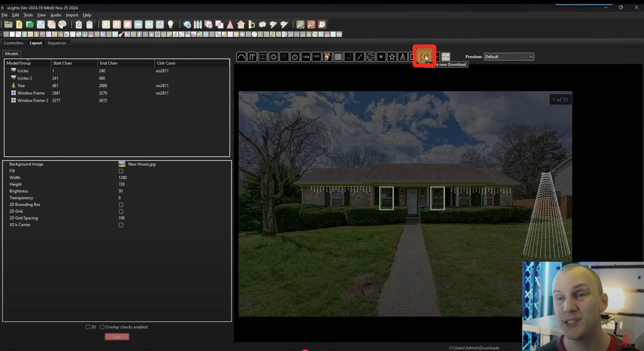644x351 pixels.
Task: Click the Brightness value field
Action: [x=120, y=191]
